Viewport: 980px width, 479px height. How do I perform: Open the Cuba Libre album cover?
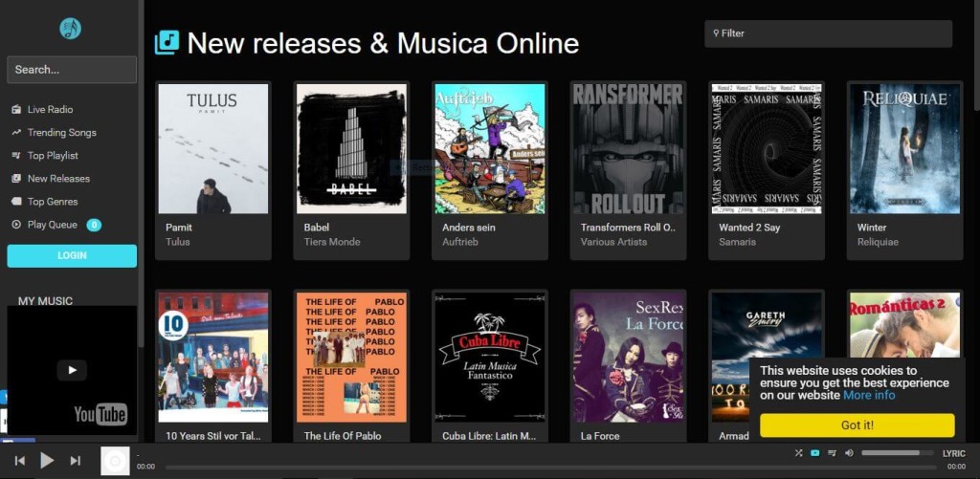point(490,358)
